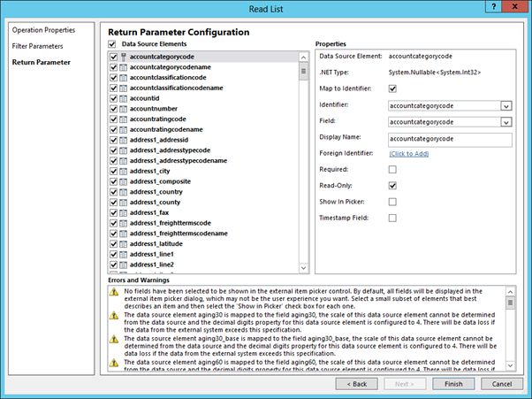Click Errors and Warnings scroll-up arrow
532x399 pixels.
coord(510,292)
